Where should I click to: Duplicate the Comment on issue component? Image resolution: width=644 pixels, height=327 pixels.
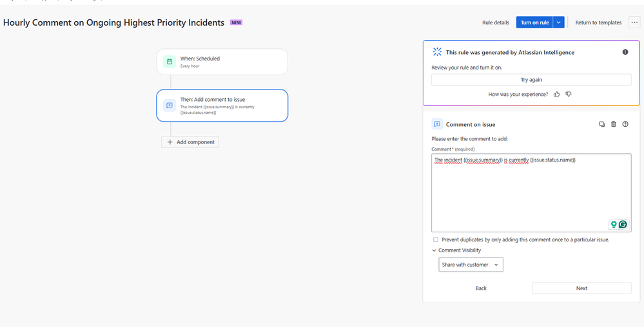point(601,124)
